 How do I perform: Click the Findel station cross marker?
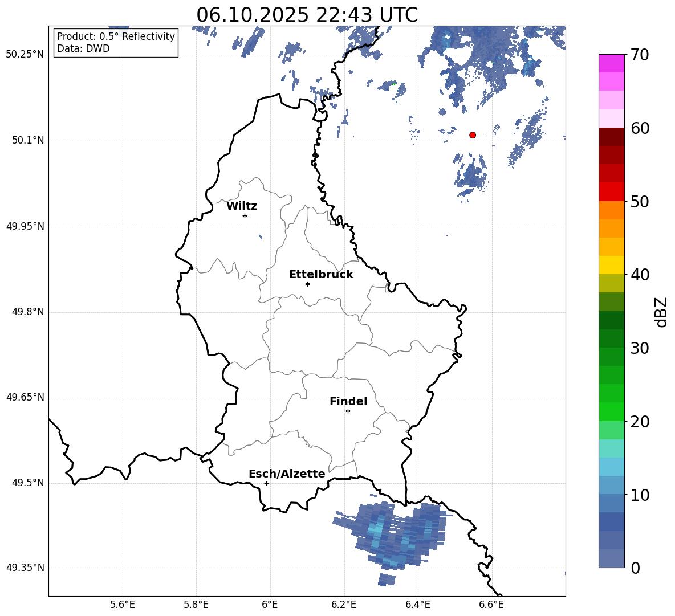[x=348, y=411]
